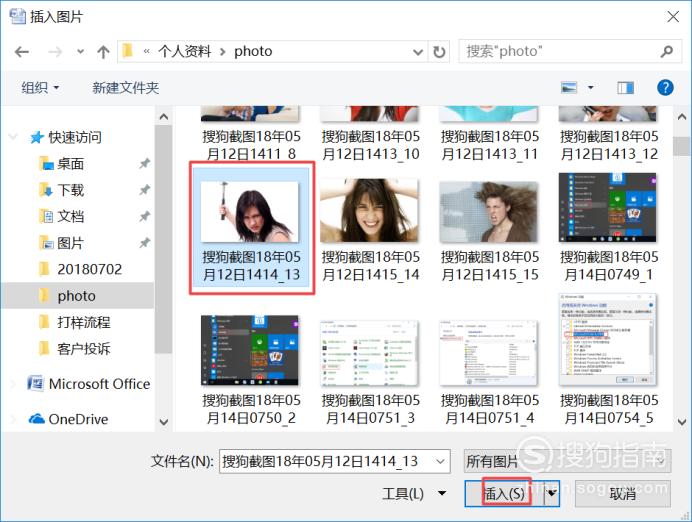Click the 插入(S) insert button
The width and height of the screenshot is (692, 522).
click(504, 494)
